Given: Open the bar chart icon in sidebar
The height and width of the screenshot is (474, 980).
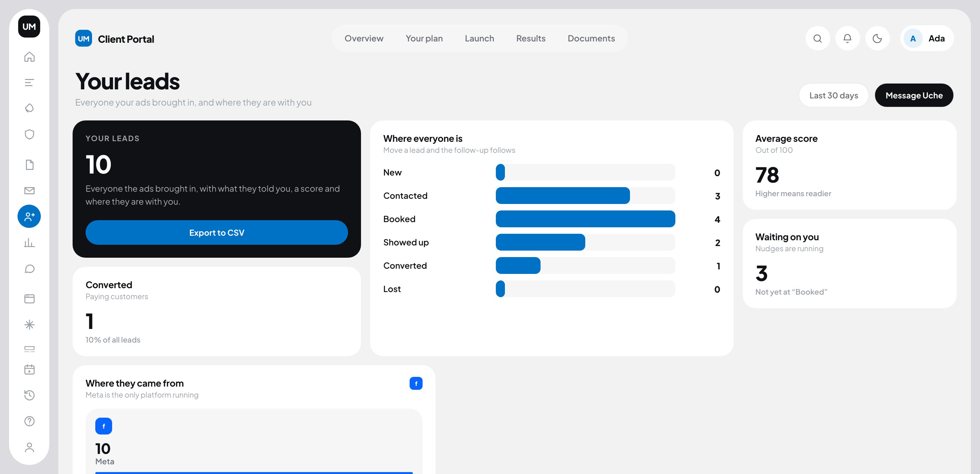Looking at the screenshot, I should pos(29,243).
